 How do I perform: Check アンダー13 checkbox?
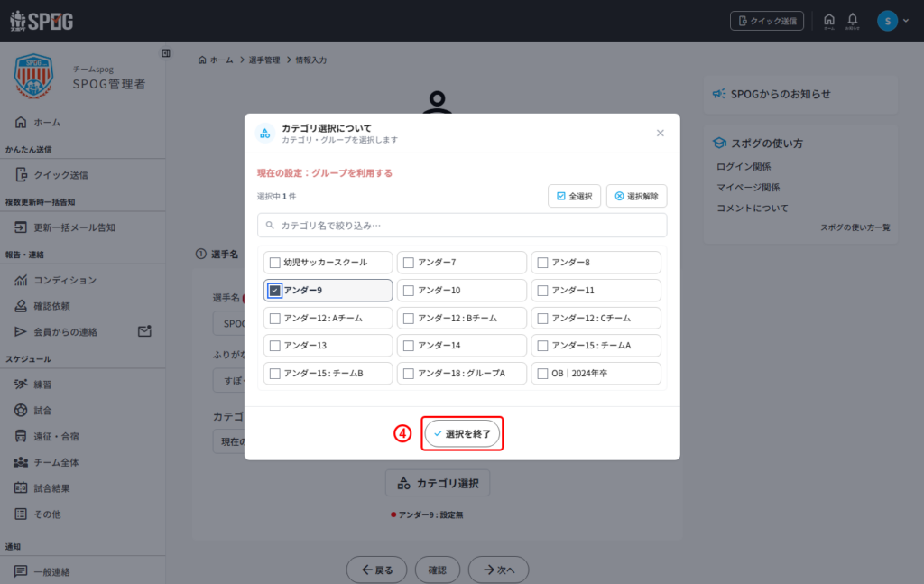274,346
